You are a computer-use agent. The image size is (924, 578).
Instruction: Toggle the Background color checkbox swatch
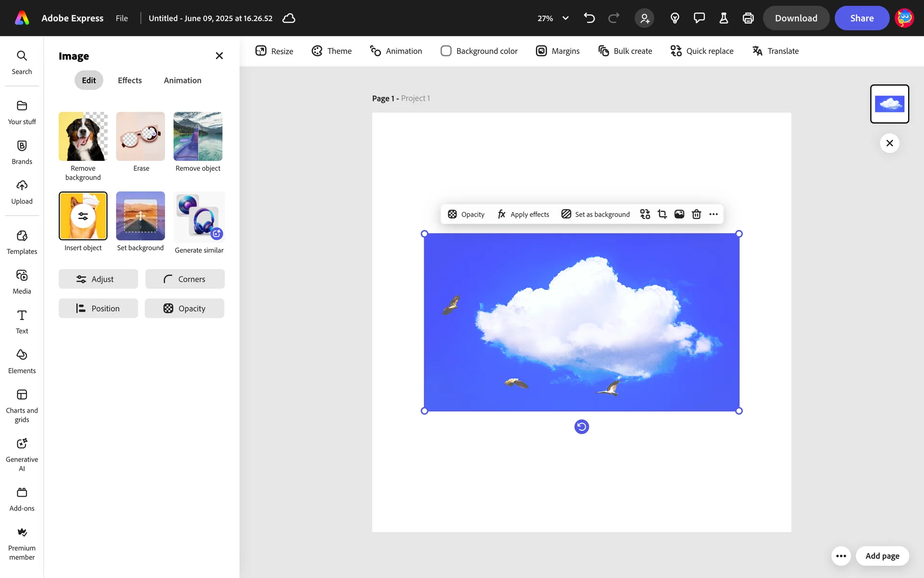point(446,51)
